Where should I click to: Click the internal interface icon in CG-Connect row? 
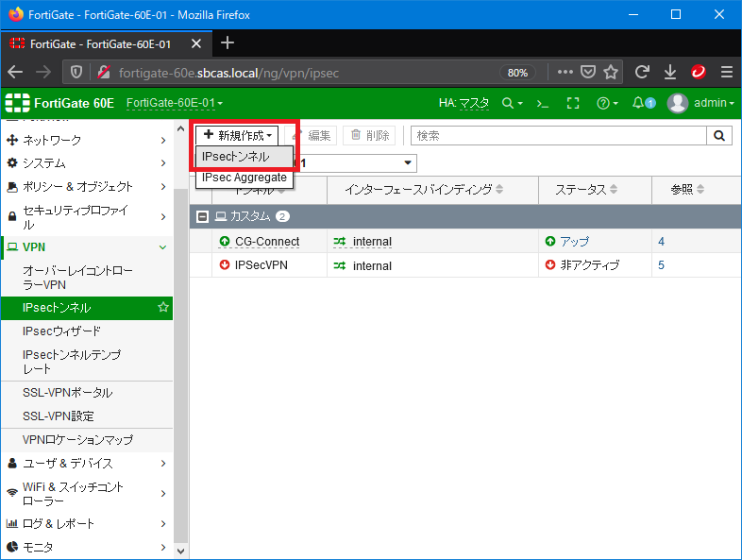click(339, 242)
